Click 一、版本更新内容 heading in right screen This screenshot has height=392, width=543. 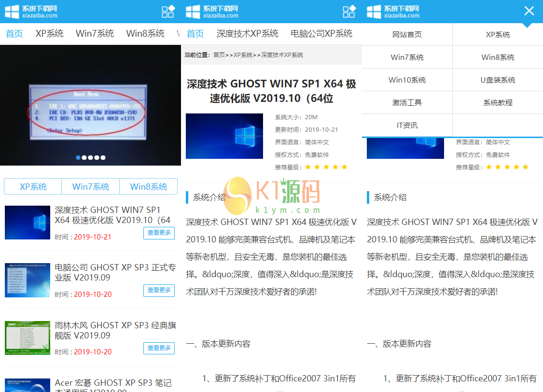click(399, 344)
